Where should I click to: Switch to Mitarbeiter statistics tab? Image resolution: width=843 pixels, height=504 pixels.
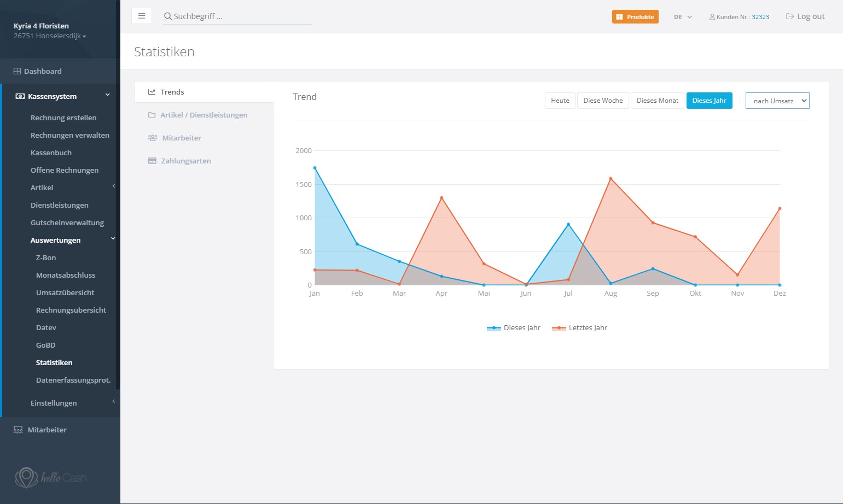[x=204, y=138]
